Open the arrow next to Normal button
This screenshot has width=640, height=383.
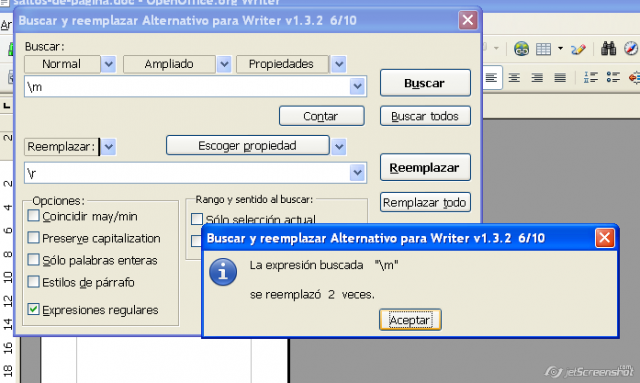[108, 64]
